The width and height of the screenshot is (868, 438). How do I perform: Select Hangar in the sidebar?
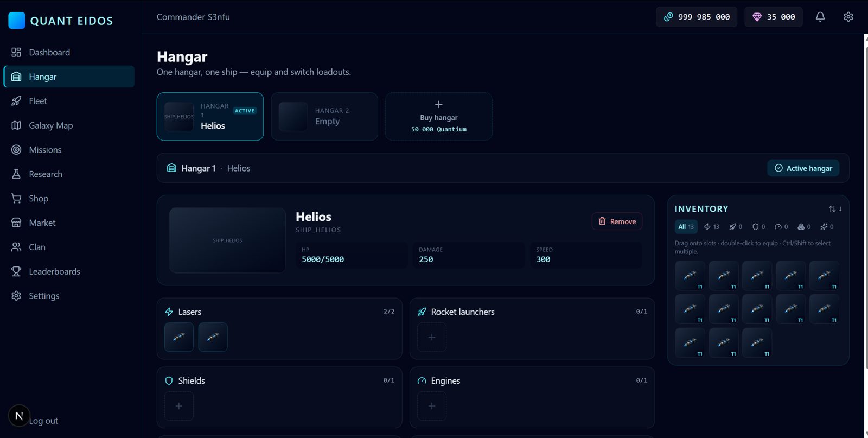pyautogui.click(x=69, y=77)
